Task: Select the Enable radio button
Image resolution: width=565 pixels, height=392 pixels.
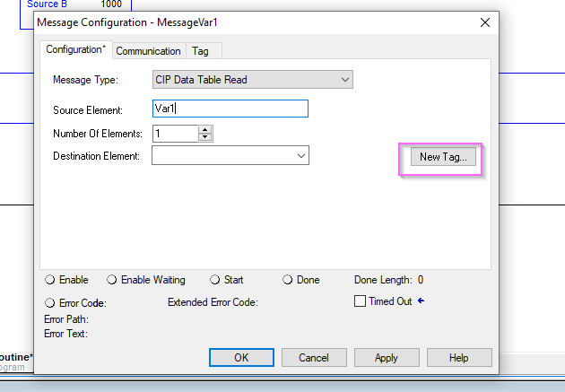Action: tap(49, 280)
